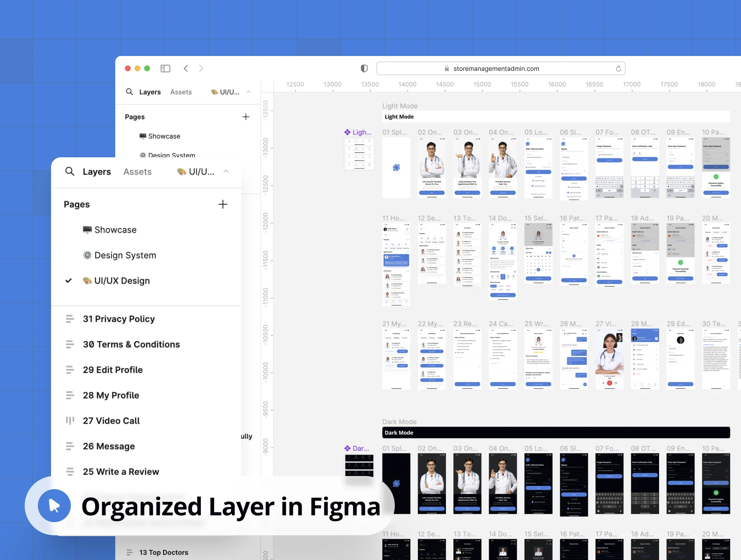Select the Light Mode 03 On... onboarding frame
The width and height of the screenshot is (741, 560).
(x=467, y=168)
